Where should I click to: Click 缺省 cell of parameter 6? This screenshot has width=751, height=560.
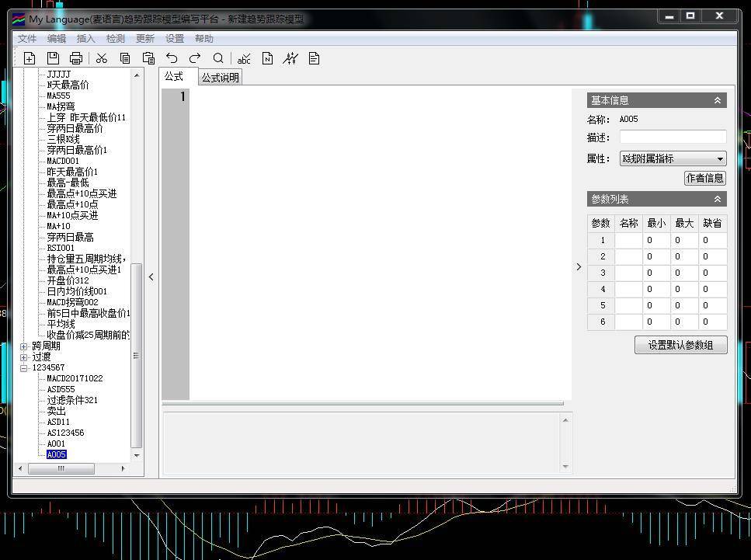point(713,322)
